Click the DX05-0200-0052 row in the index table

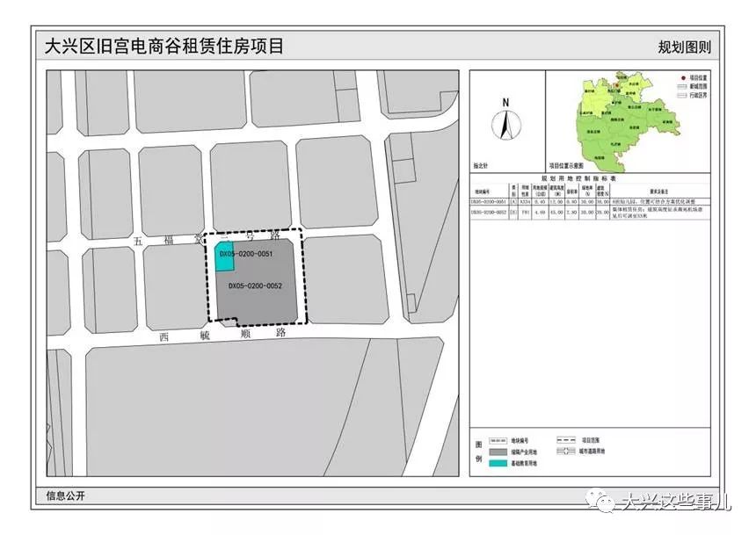click(x=590, y=213)
